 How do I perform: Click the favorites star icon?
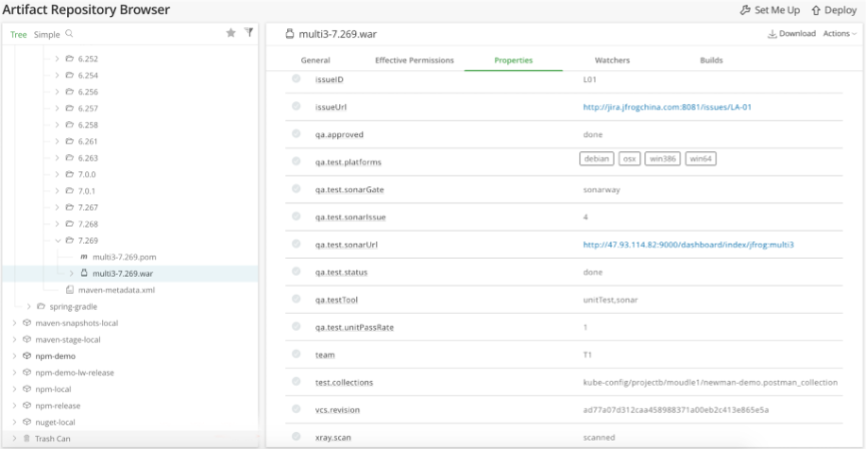click(231, 33)
